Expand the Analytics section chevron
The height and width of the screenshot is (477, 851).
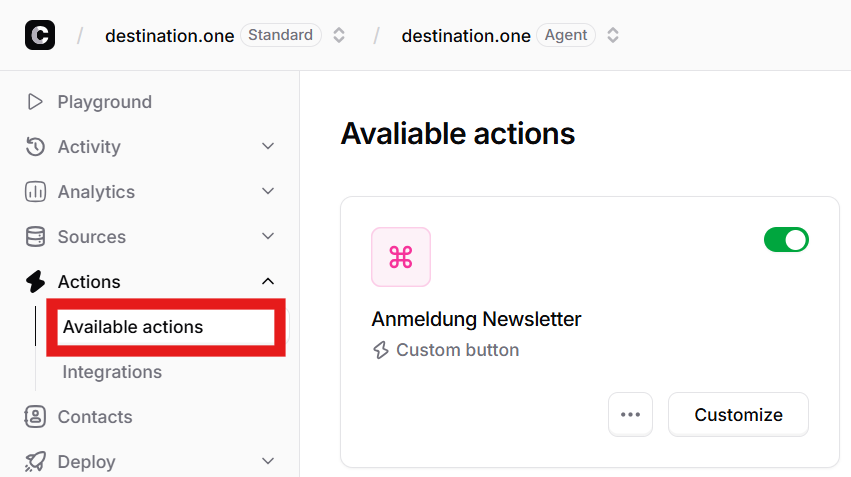(268, 191)
